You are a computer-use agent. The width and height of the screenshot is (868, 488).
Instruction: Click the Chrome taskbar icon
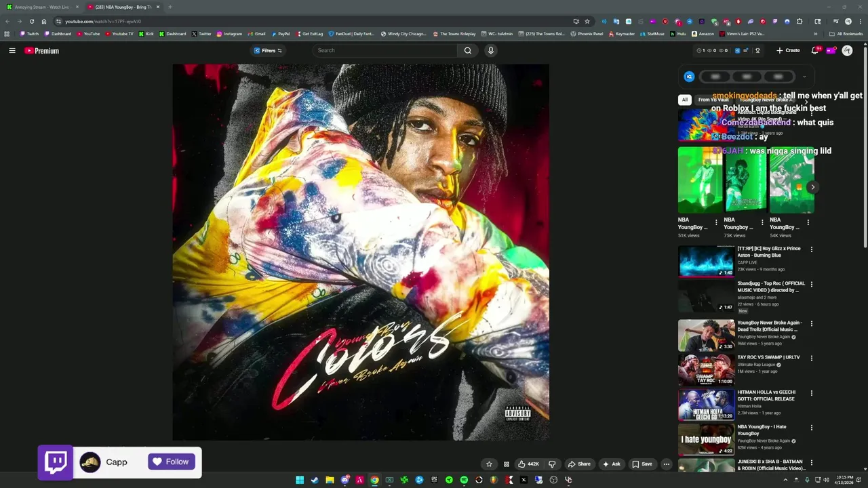pyautogui.click(x=374, y=480)
